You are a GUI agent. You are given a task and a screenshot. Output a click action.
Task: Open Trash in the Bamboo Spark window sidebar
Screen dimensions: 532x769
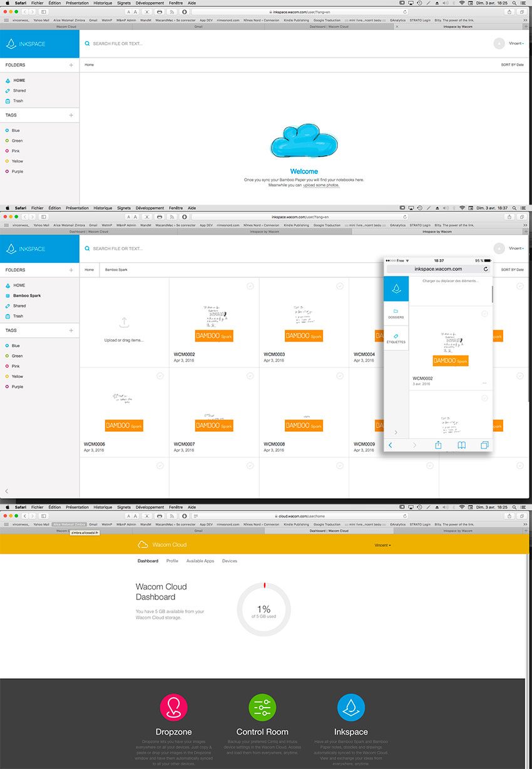coord(18,316)
